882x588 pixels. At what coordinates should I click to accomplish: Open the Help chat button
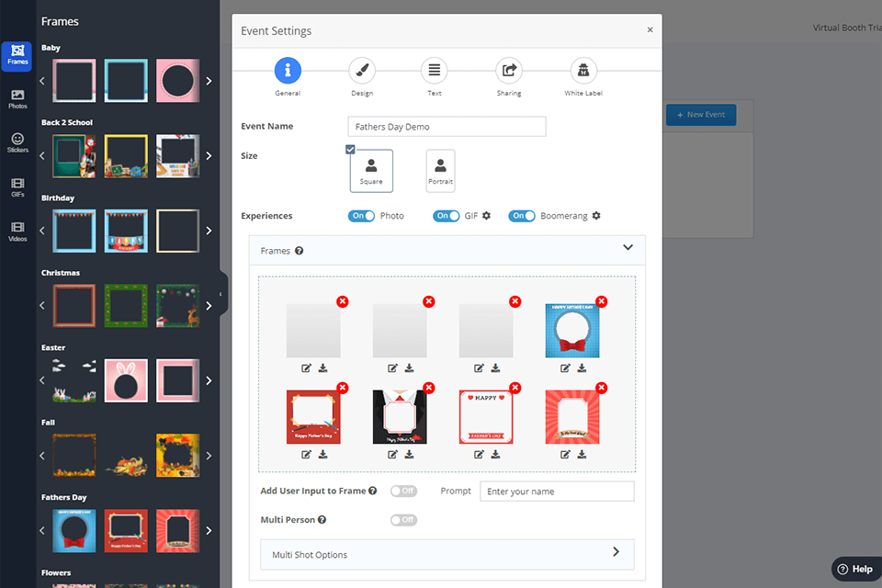[855, 569]
